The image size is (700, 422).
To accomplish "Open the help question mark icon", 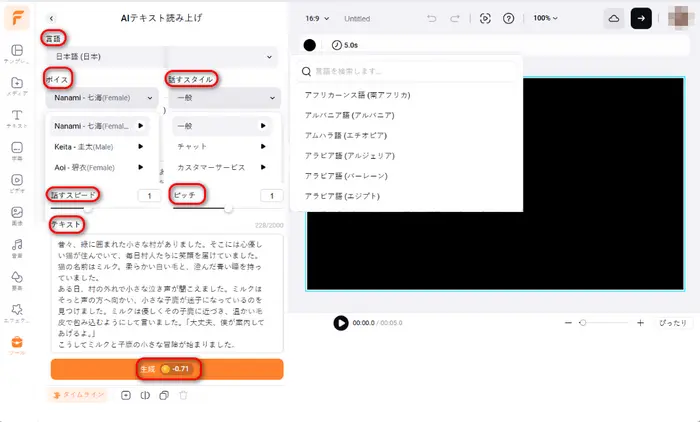I will tap(508, 18).
